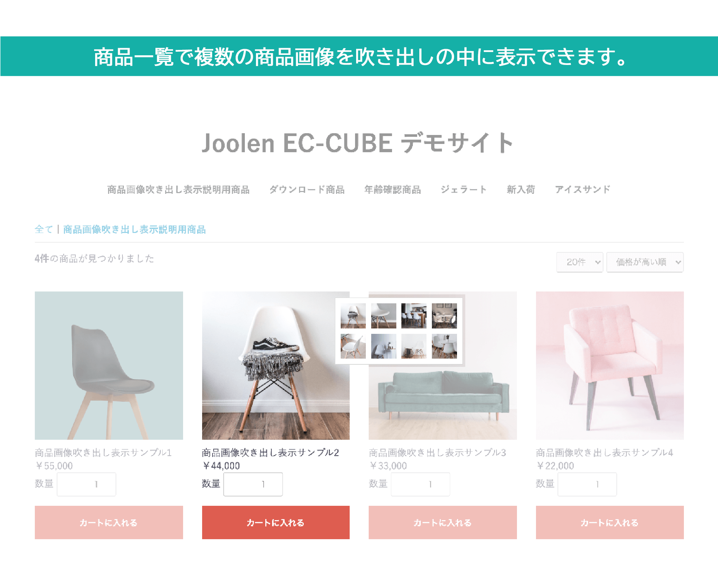Image resolution: width=718 pixels, height=588 pixels.
Task: Click the quantity field for sample 2
Action: (253, 484)
